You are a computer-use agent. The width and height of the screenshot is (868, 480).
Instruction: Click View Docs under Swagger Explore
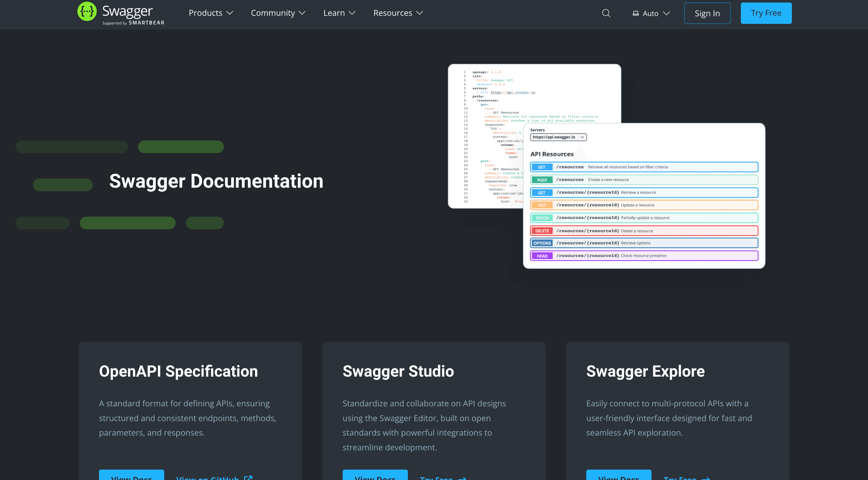point(619,475)
